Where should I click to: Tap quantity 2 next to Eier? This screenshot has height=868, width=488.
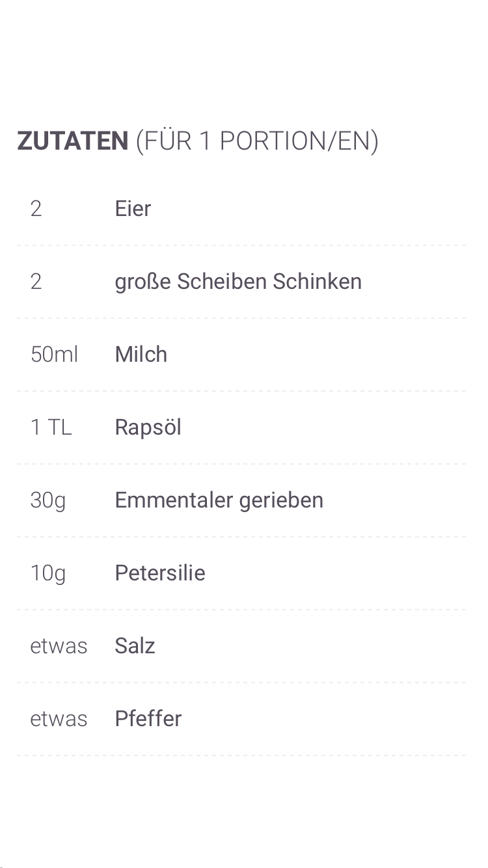click(36, 209)
